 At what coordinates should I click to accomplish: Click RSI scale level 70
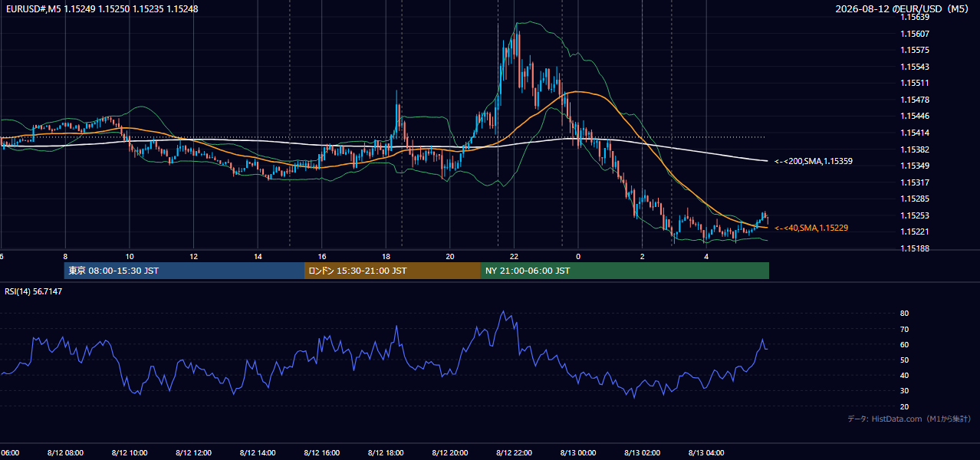pos(905,329)
